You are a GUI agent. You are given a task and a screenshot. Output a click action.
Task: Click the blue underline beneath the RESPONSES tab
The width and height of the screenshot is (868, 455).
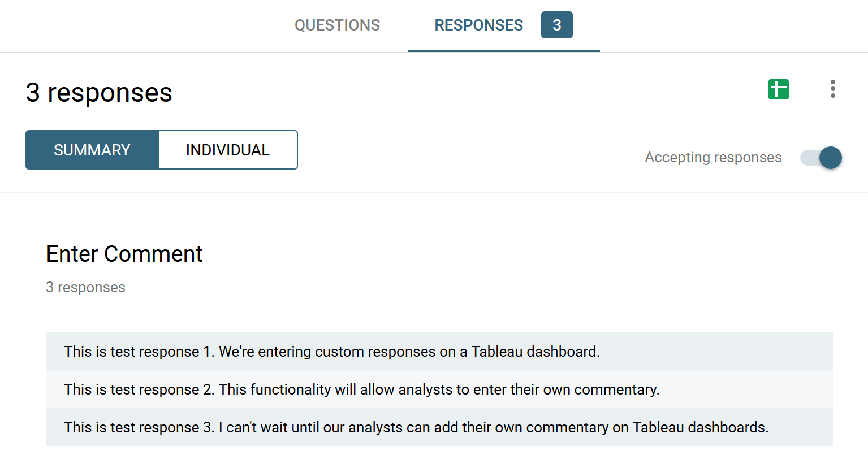[x=503, y=50]
